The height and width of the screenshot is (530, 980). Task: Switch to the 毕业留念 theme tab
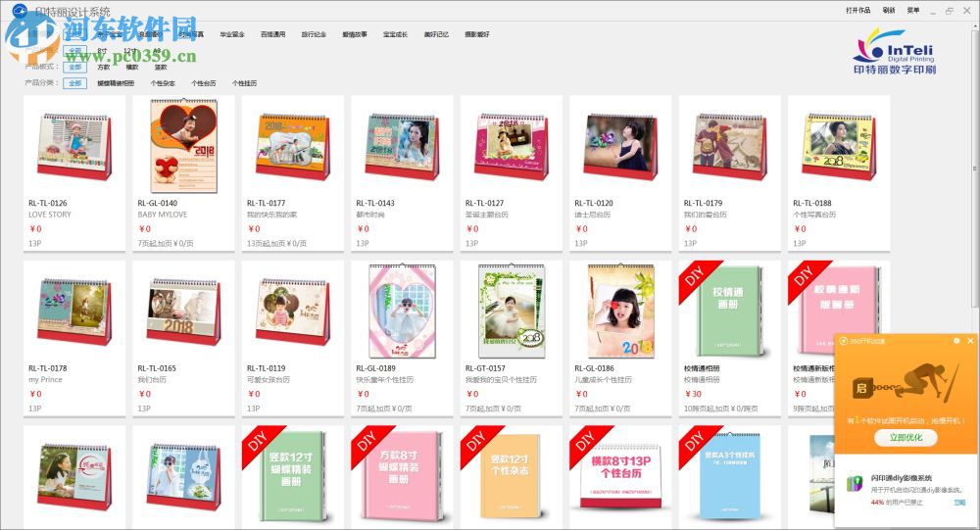[232, 34]
